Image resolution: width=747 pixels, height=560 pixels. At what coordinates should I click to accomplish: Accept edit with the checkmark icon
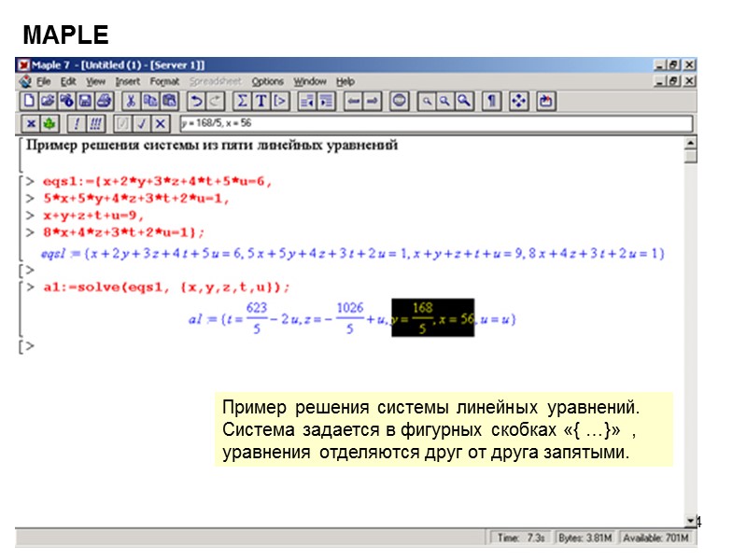tap(141, 124)
